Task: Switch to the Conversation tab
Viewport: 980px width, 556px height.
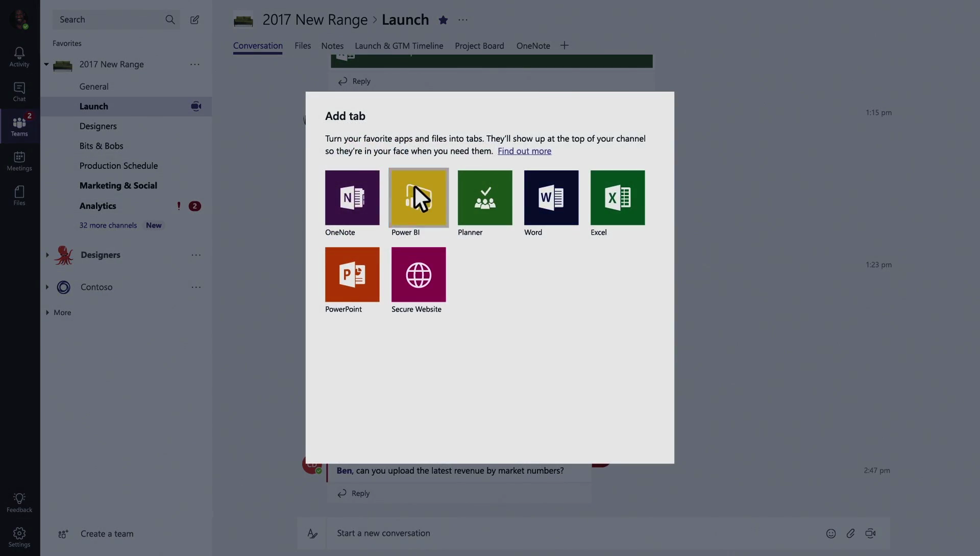Action: [x=258, y=46]
